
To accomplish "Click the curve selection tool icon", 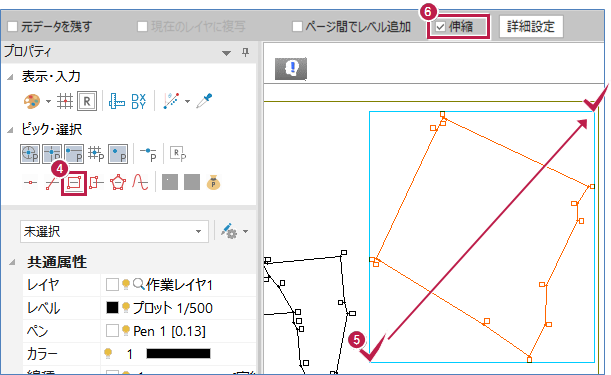I will click(x=140, y=182).
